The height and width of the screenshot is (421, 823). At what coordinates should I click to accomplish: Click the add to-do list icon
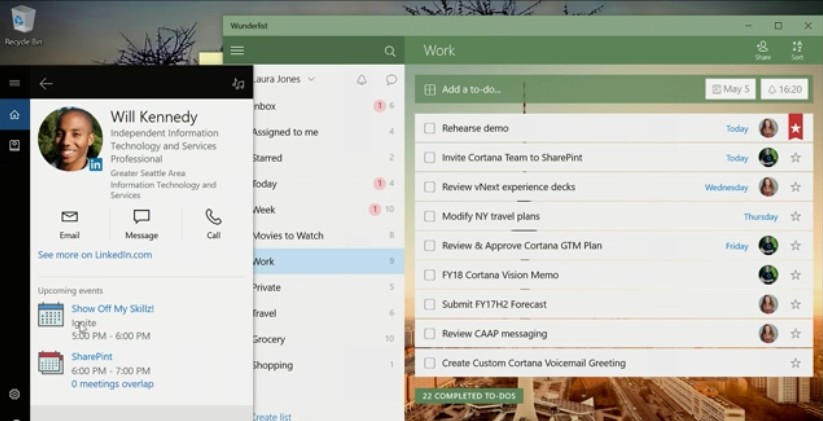(x=430, y=90)
